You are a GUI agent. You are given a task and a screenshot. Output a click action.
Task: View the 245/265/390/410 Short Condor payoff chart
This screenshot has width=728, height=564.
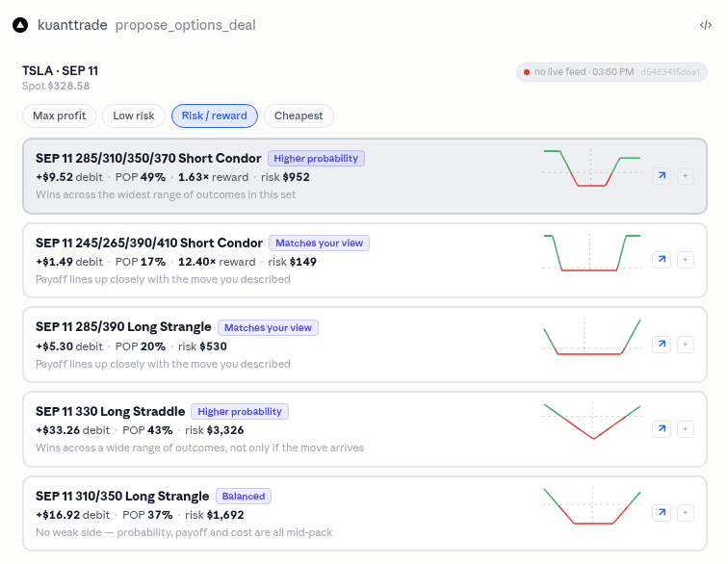click(592, 252)
